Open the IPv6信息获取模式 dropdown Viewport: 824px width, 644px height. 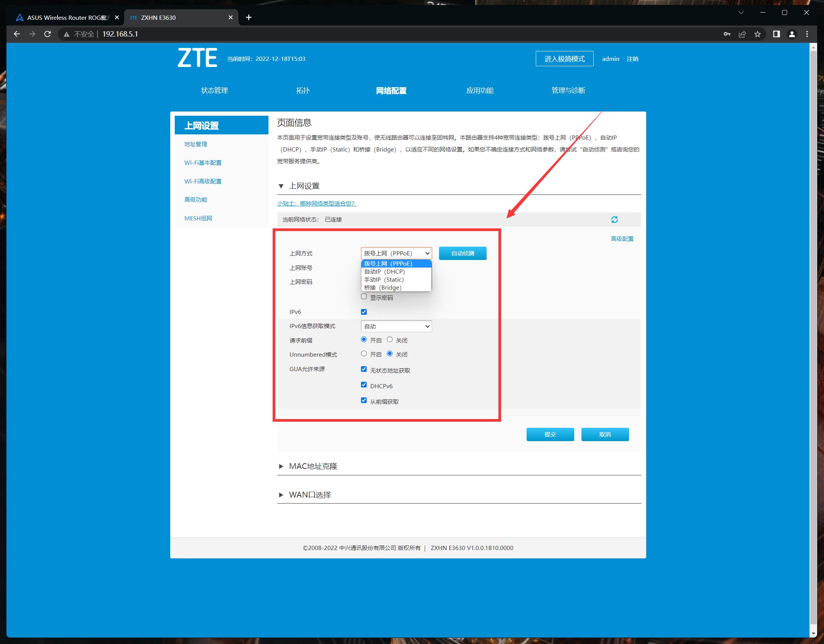(396, 327)
